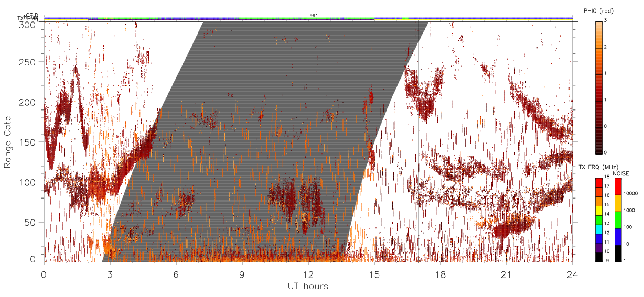
Task: Click the '10000' label on NOISE legend
Action: coord(630,194)
